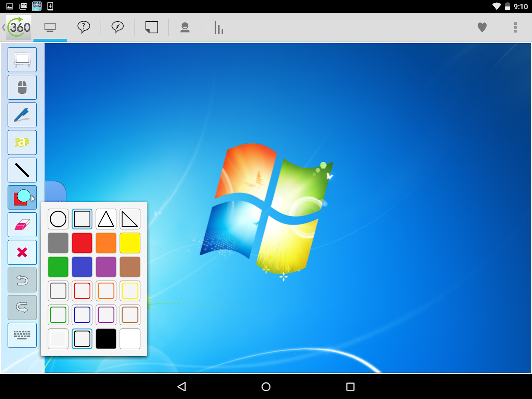Collapse the shapes tool flyout arrow
Viewport: 532px width, 399px height.
tap(33, 199)
